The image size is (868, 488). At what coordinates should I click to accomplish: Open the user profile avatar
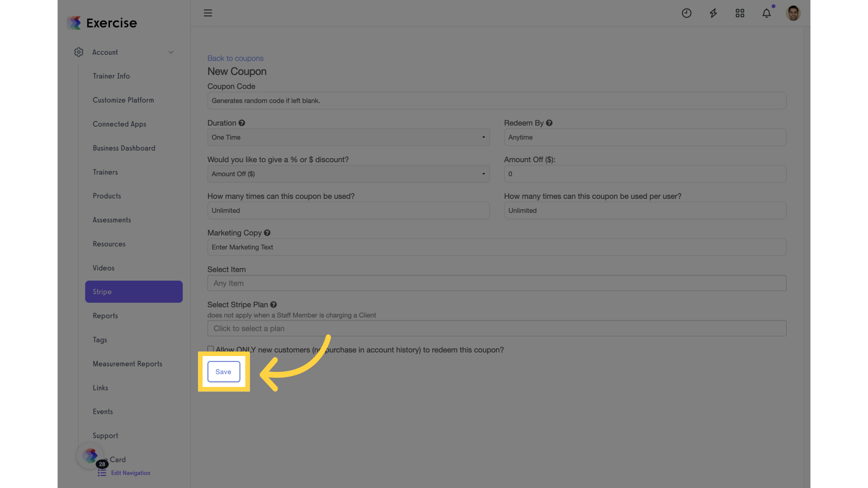point(793,13)
